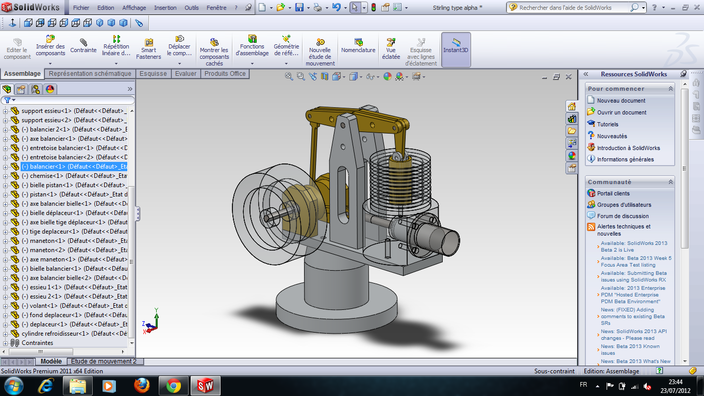Click Répétition linéaire de composants icon
The width and height of the screenshot is (704, 396).
(116, 39)
